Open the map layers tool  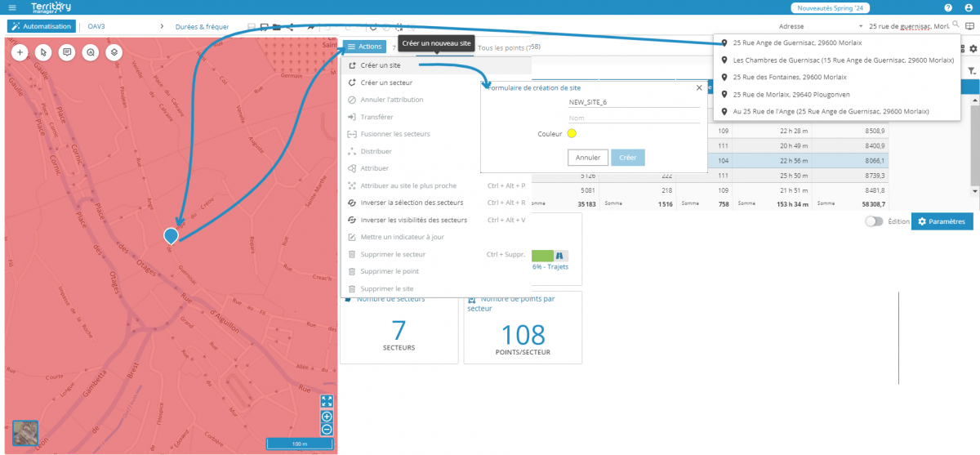pos(113,52)
